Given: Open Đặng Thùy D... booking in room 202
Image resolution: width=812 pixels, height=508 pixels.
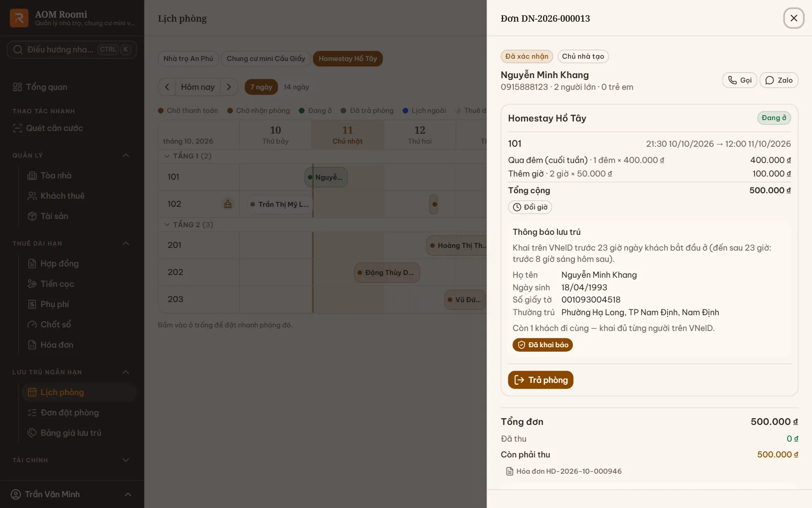Looking at the screenshot, I should pos(387,272).
